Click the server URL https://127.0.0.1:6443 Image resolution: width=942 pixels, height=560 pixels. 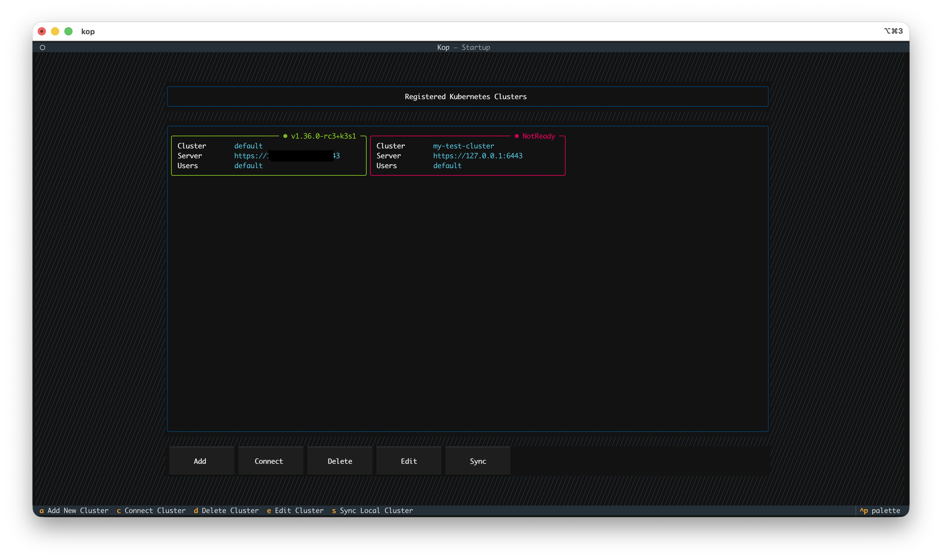tap(478, 156)
